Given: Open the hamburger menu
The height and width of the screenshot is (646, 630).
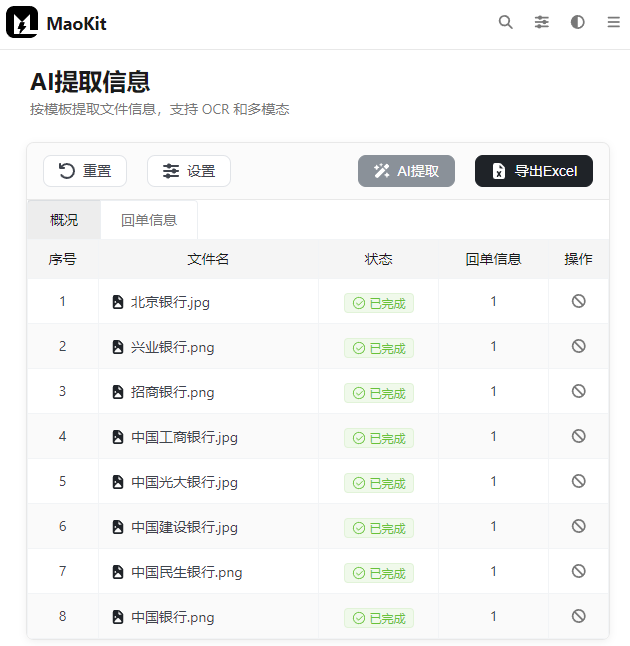Looking at the screenshot, I should point(614,22).
